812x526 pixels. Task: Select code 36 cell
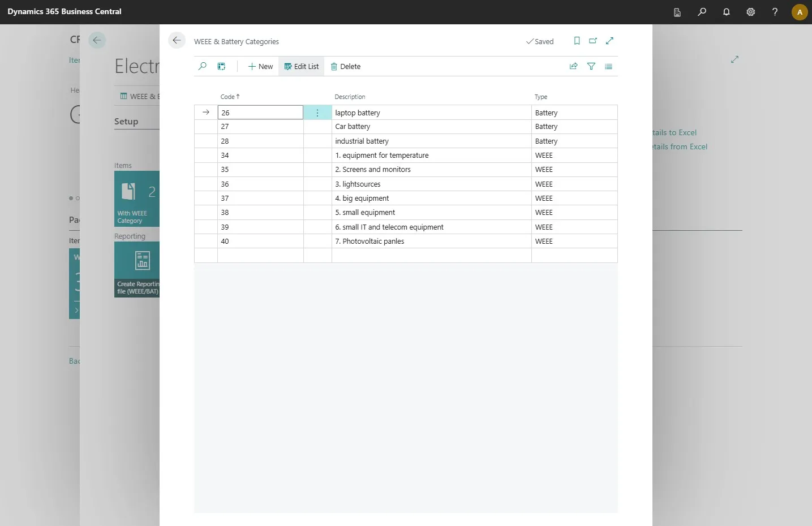(260, 184)
